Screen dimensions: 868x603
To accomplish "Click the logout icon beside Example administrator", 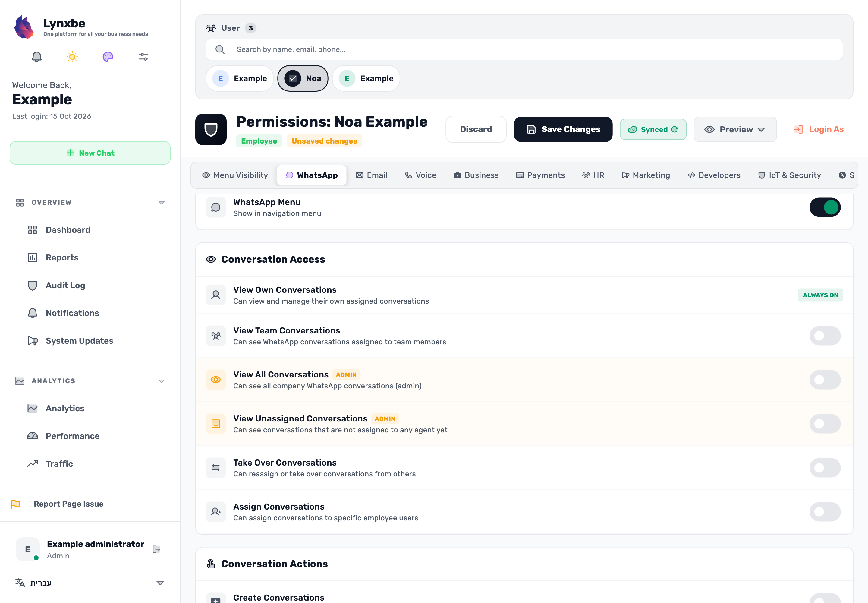I will pyautogui.click(x=156, y=549).
